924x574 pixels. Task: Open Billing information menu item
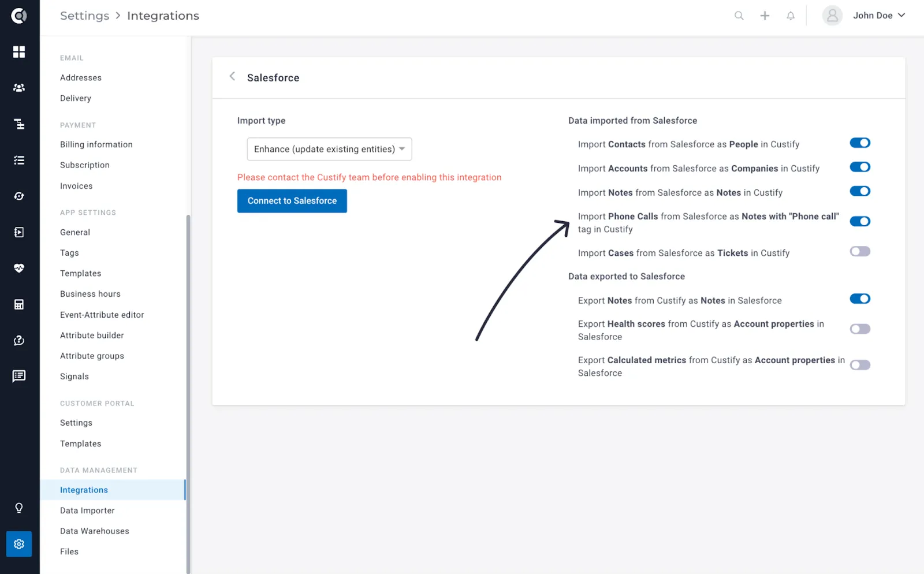coord(96,144)
